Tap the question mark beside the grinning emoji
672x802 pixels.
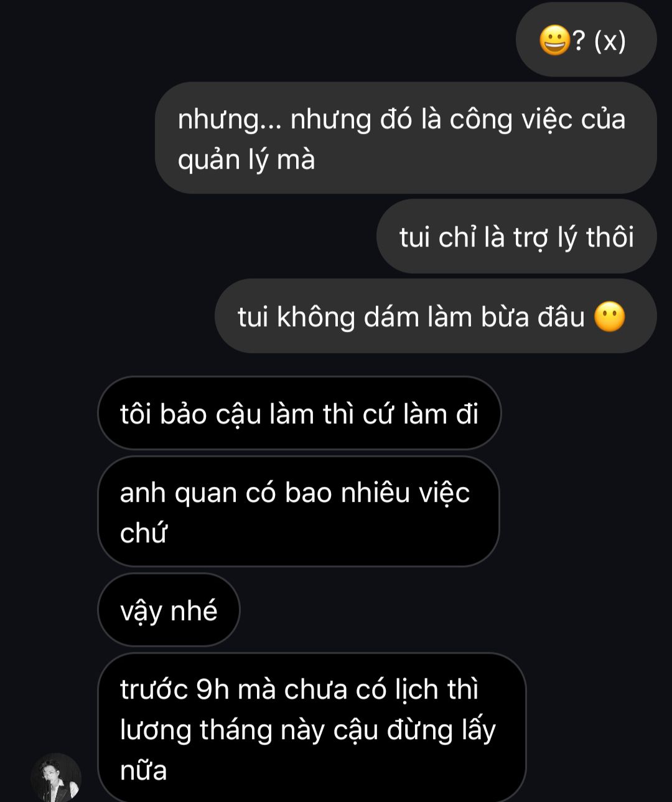578,42
